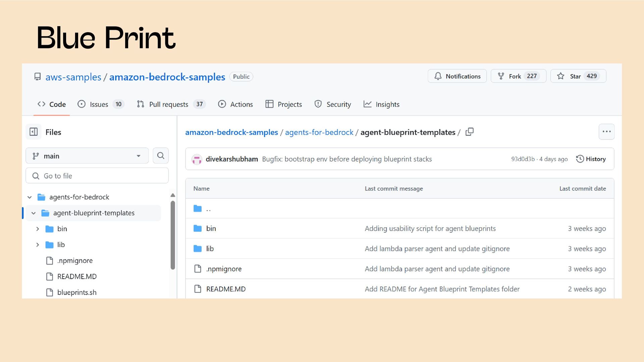
Task: Open the aws-samples owner link
Action: [73, 77]
